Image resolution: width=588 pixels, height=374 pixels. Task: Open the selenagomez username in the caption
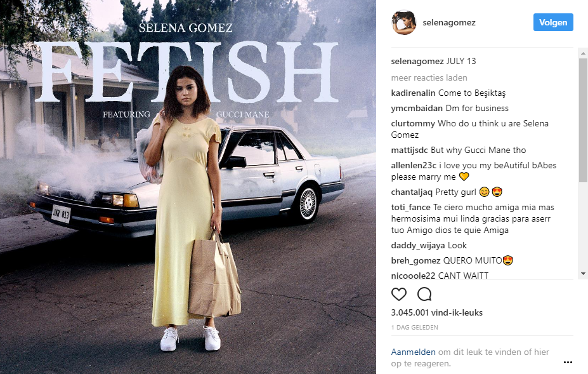(x=417, y=62)
